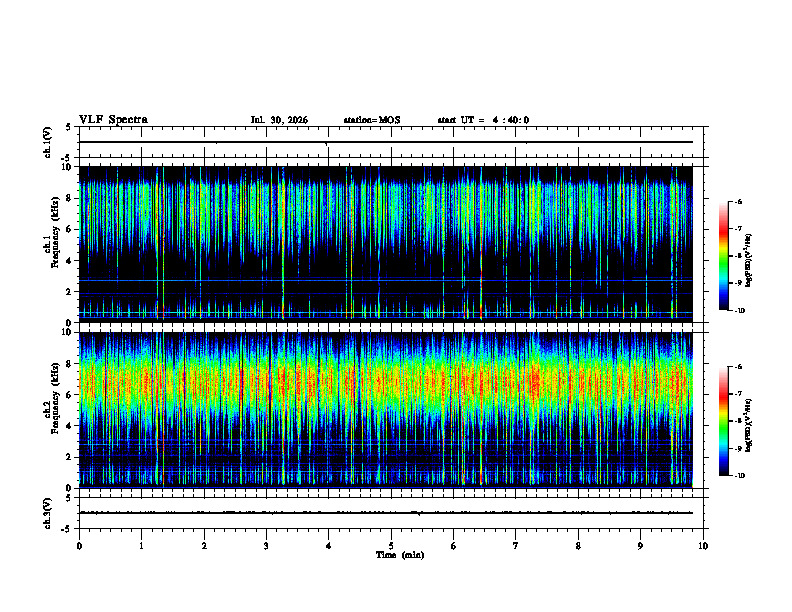This screenshot has height=612, width=792.
Task: Select the 'Jul 30, 2026' date label
Action: (x=279, y=120)
